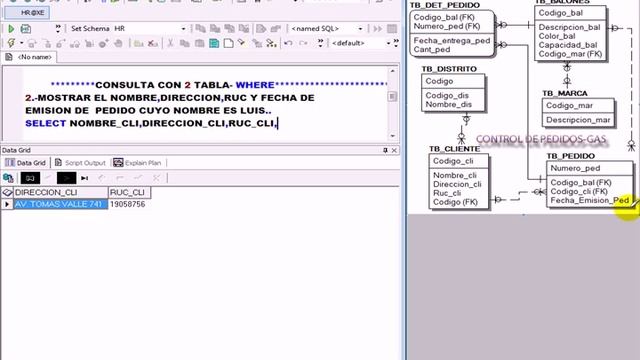Click the TB_DET_PEDIDO table title in the diagram
This screenshot has height=360, width=640.
445,5
